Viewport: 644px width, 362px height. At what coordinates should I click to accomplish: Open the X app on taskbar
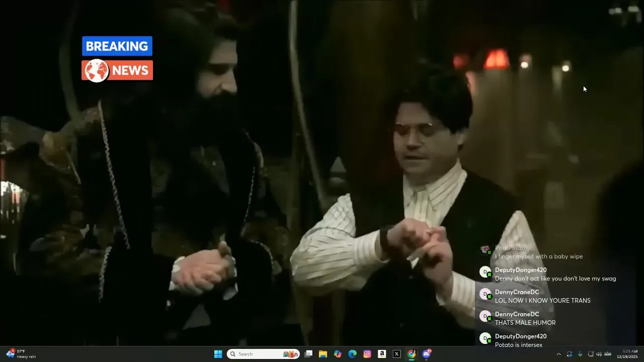point(396,354)
